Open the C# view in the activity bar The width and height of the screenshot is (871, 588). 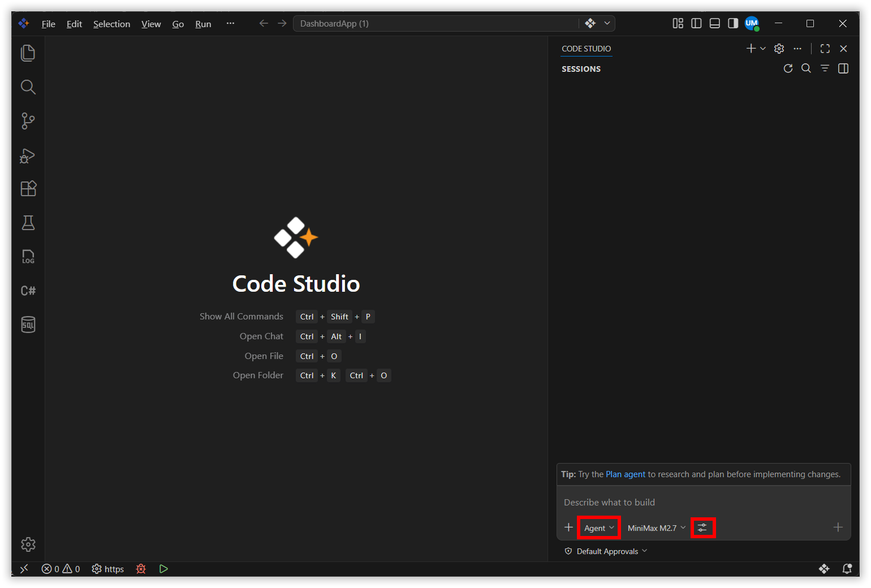tap(28, 291)
